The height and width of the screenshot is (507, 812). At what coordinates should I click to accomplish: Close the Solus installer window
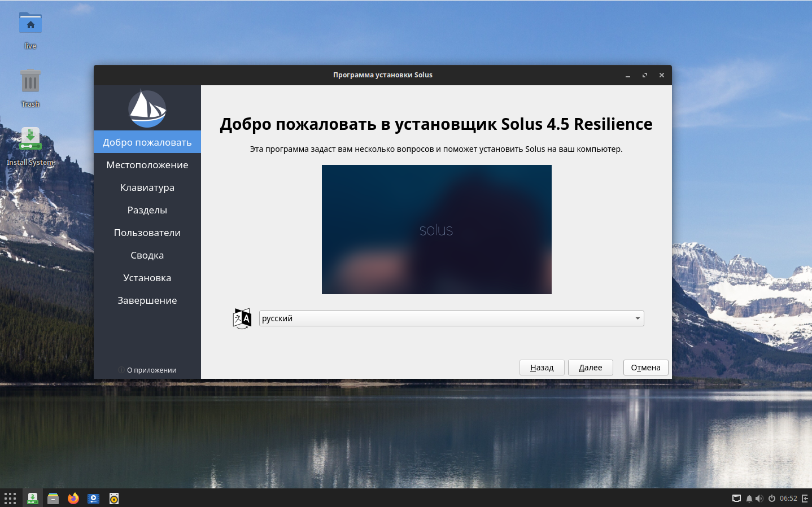point(662,75)
